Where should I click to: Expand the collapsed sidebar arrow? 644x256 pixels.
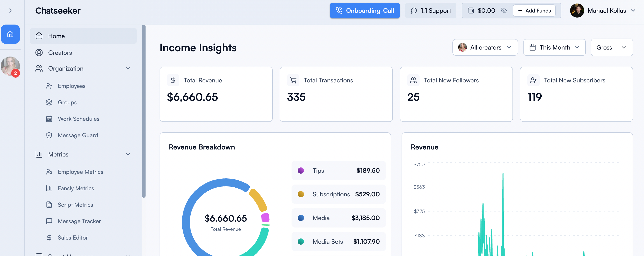click(x=10, y=11)
